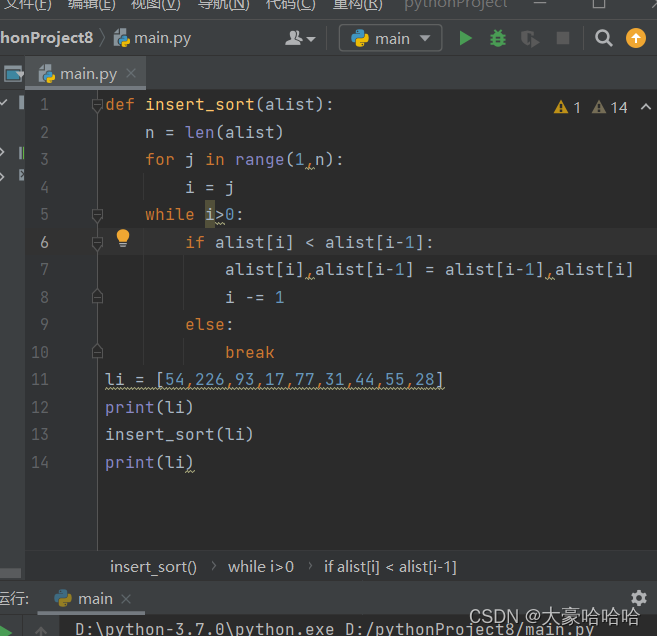The width and height of the screenshot is (657, 636).
Task: Click 'if alist[i] < alist[i-1]' breadcrumb
Action: point(390,567)
